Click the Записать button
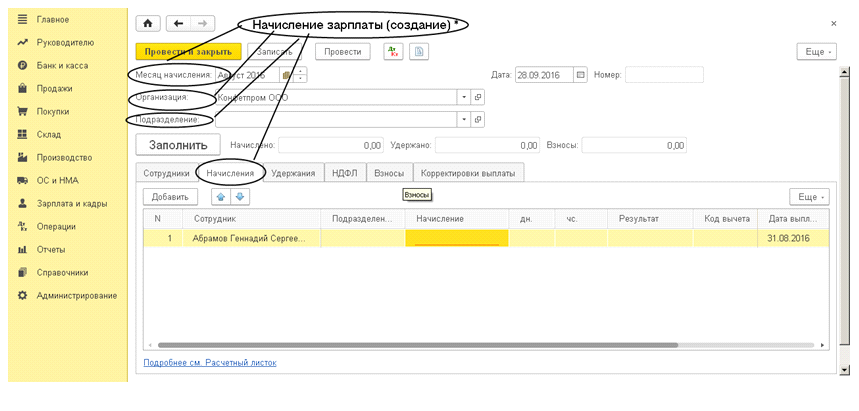 (x=274, y=52)
